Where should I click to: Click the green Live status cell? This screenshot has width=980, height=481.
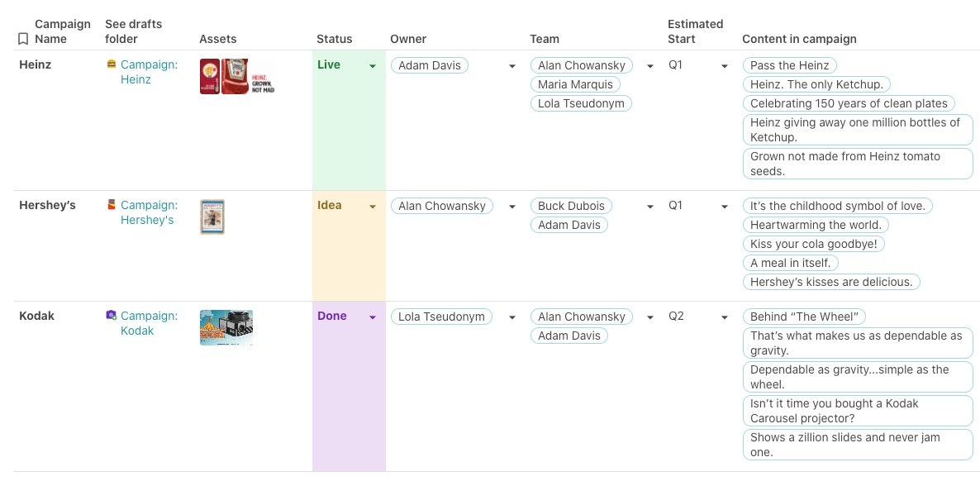click(347, 124)
